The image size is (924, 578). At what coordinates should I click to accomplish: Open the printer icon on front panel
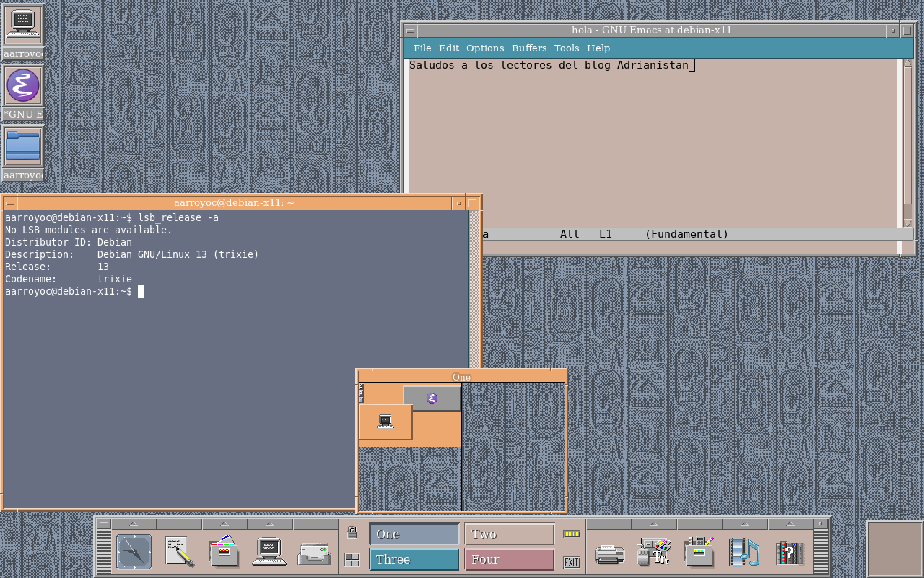click(609, 553)
